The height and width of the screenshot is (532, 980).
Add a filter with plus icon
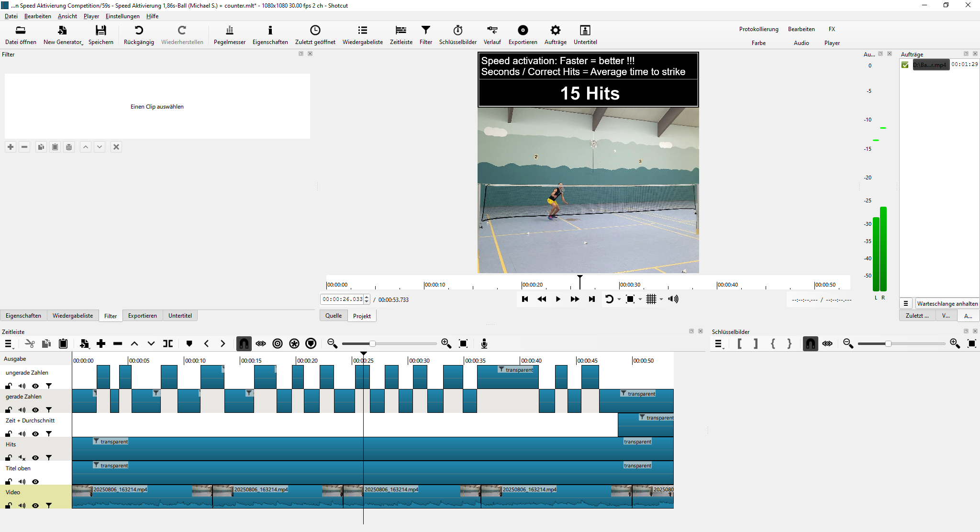11,147
